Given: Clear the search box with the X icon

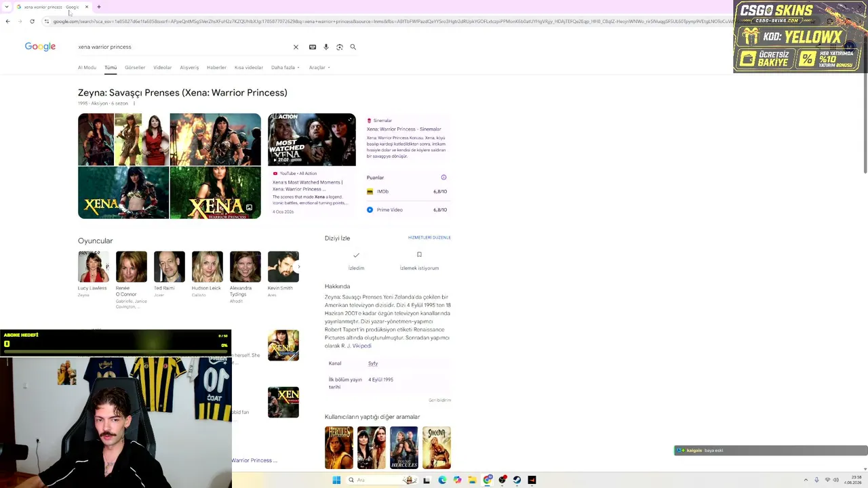Looking at the screenshot, I should click(296, 47).
